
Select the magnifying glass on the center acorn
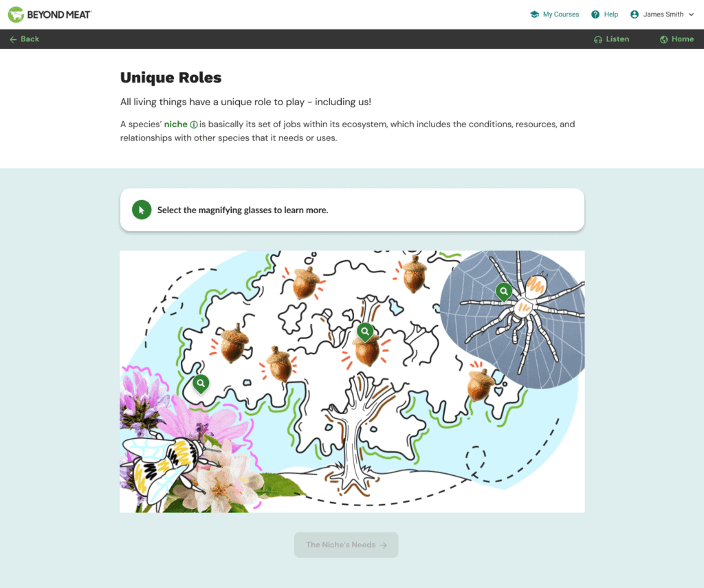365,332
